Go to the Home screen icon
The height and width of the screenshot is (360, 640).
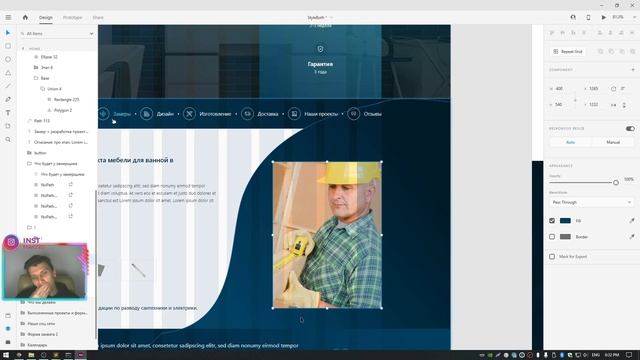[25, 18]
